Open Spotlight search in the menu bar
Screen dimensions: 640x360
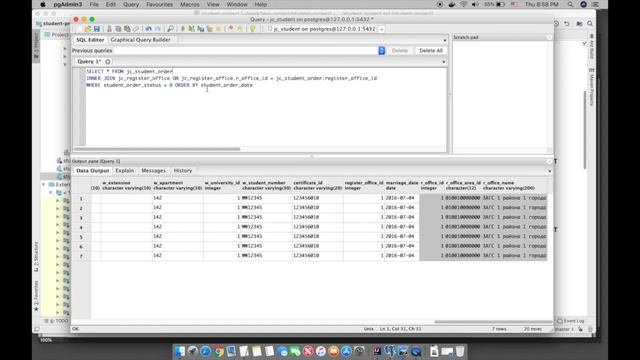(570, 4)
